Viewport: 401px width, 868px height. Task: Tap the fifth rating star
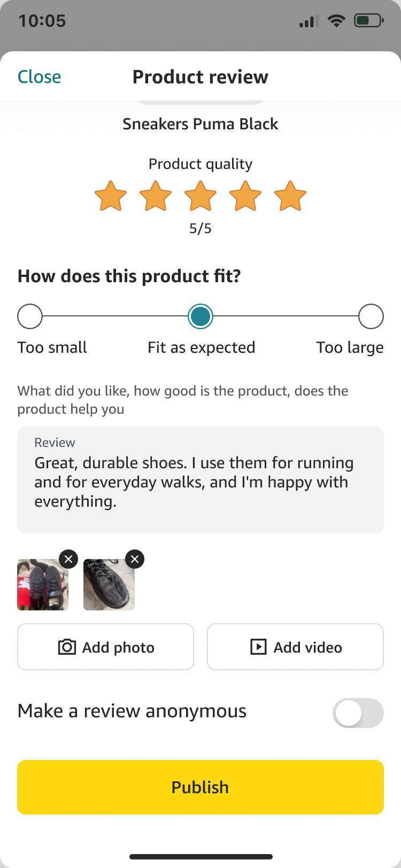290,196
